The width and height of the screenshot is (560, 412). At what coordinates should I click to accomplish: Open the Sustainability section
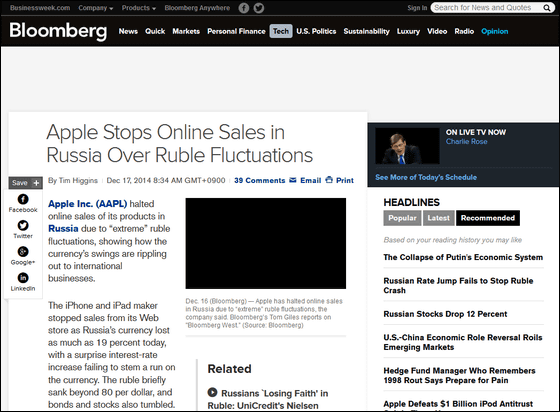(x=366, y=31)
